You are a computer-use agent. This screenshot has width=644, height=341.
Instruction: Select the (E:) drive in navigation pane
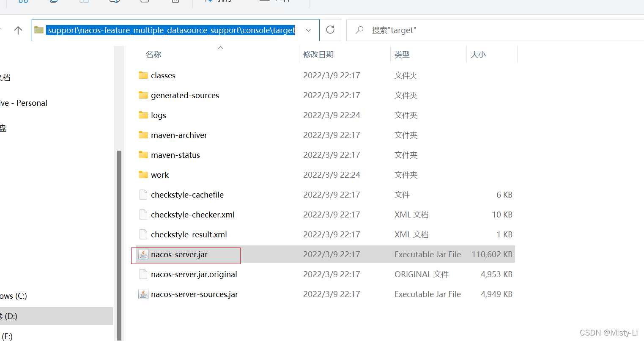[x=7, y=336]
